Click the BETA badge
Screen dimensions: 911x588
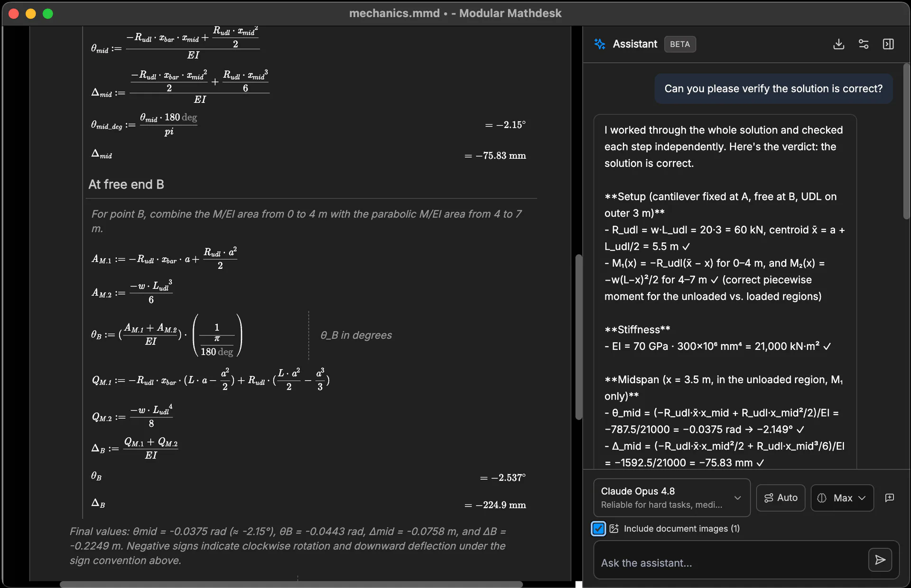(680, 44)
